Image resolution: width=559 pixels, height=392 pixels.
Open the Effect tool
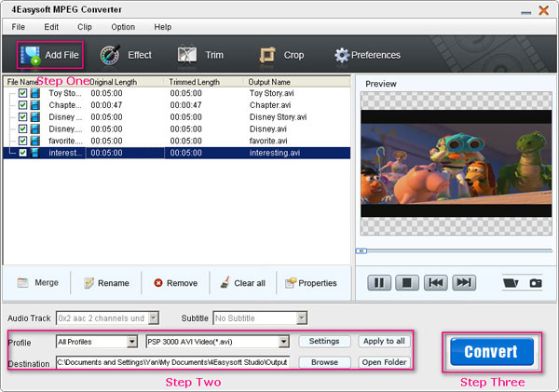[126, 55]
